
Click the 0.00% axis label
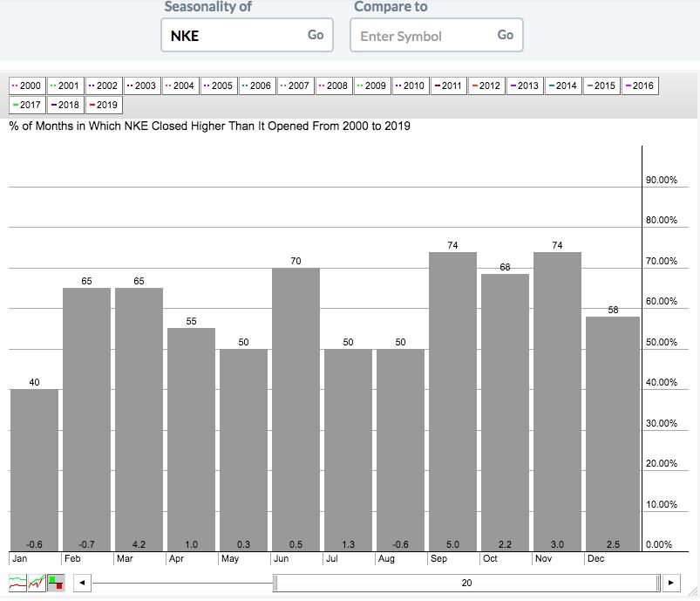tap(659, 544)
